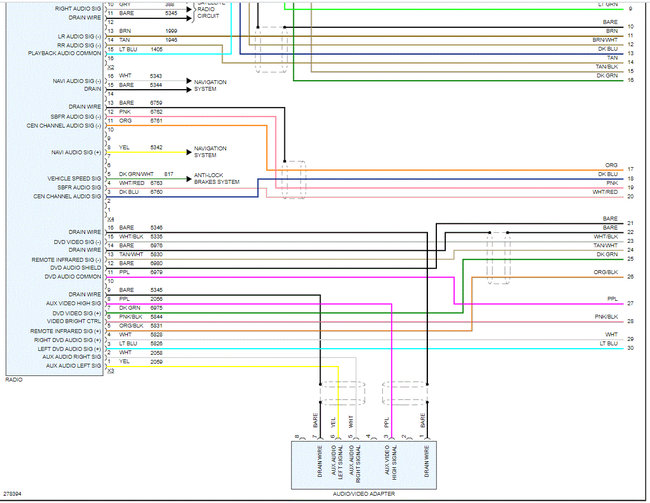The width and height of the screenshot is (650, 503).
Task: Click the DVD VIDEO SIG (+) label
Action: coord(77,313)
